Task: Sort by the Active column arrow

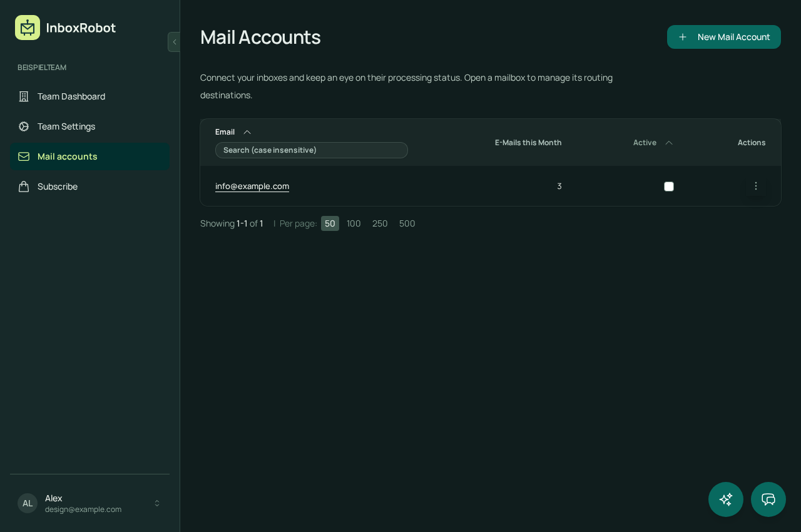Action: (669, 143)
